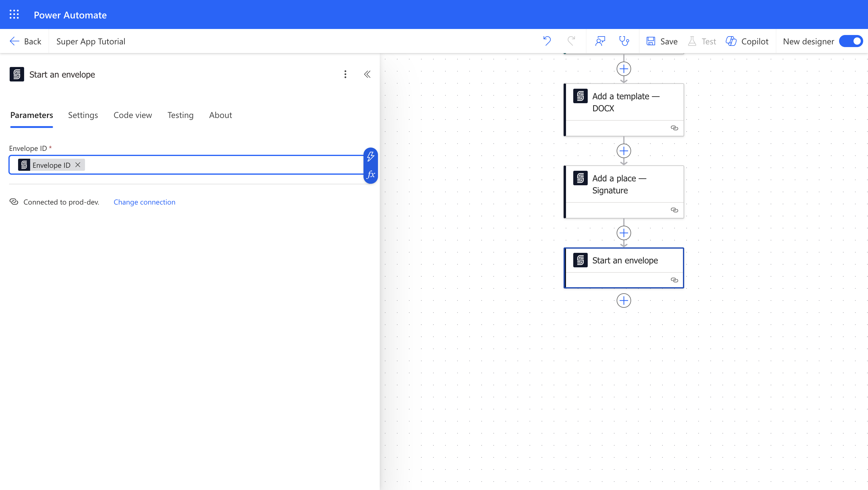Open the feedback person icon
This screenshot has width=868, height=490.
(x=600, y=41)
